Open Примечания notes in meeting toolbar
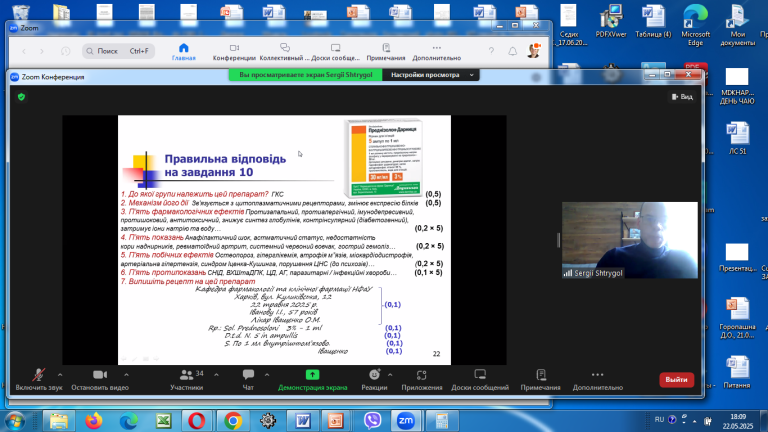 tap(540, 380)
